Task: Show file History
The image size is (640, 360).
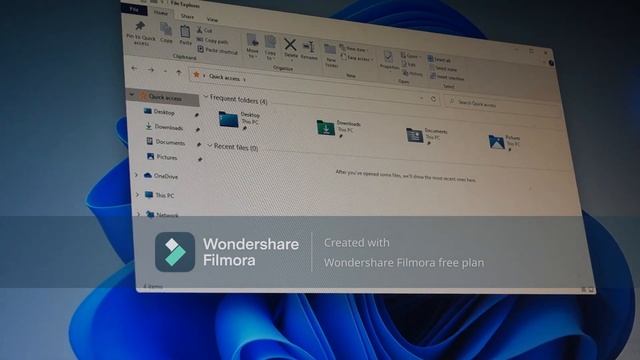Action: coord(413,73)
